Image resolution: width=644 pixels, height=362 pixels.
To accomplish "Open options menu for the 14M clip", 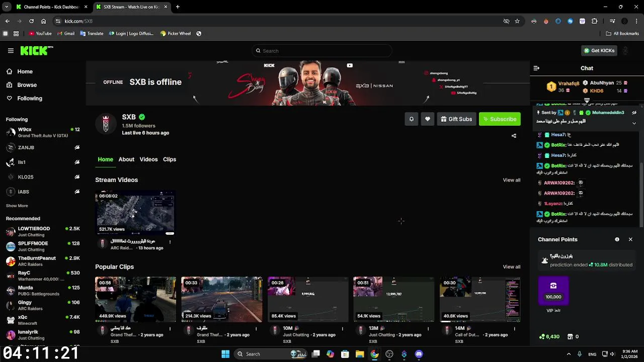I will [514, 329].
